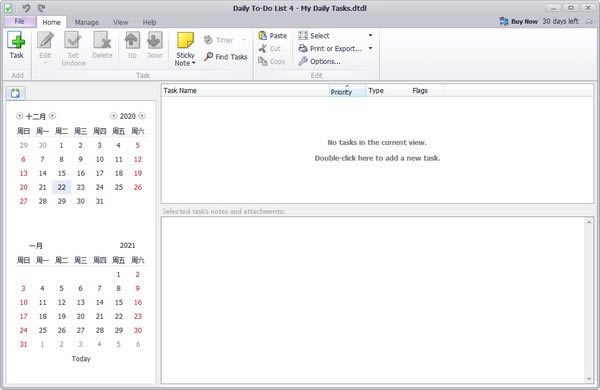
Task: Select December 25 in 2020 calendar
Action: point(119,187)
